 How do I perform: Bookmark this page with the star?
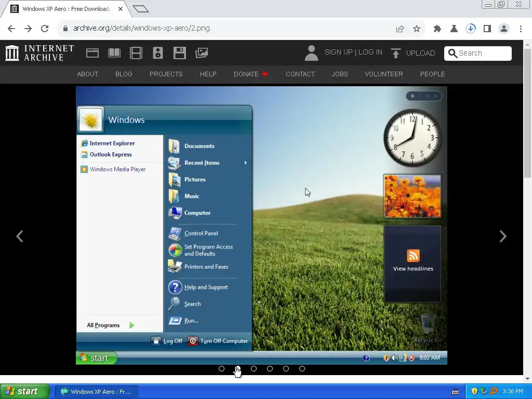coord(417,29)
